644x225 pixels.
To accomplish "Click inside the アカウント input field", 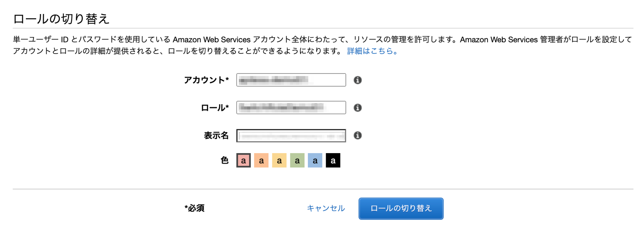I will (291, 80).
